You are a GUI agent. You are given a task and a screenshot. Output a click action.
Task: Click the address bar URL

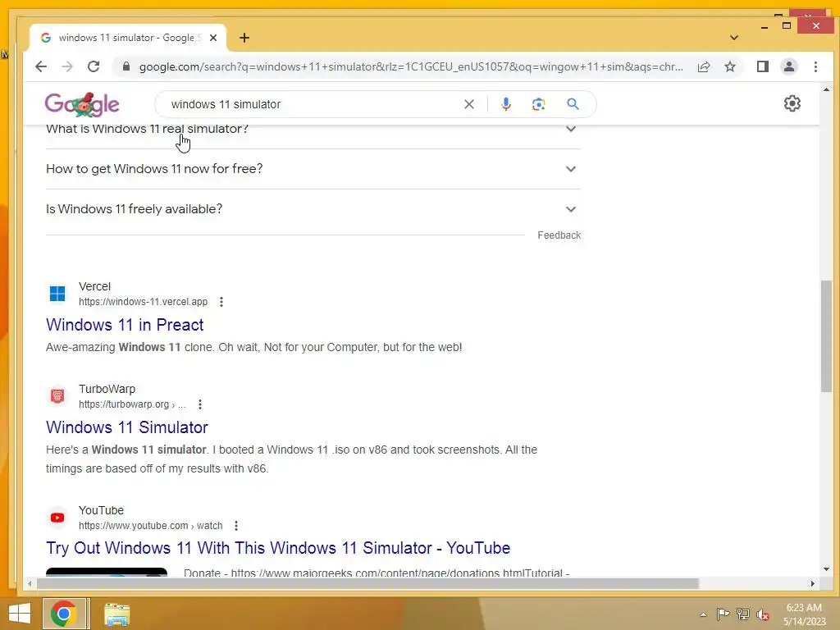411,66
